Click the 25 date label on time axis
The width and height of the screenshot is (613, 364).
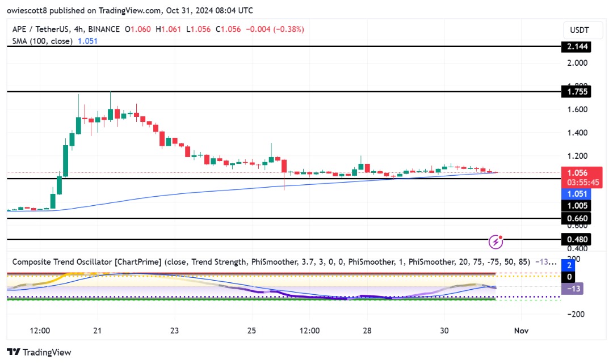click(x=251, y=331)
